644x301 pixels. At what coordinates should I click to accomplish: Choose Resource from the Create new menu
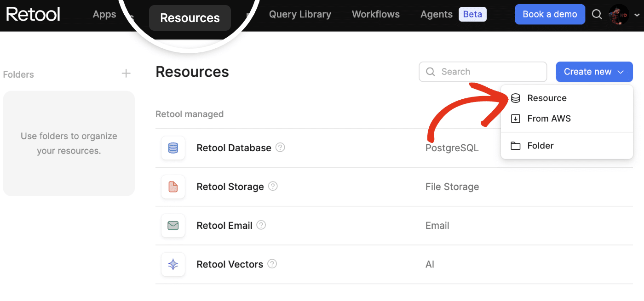(567, 98)
